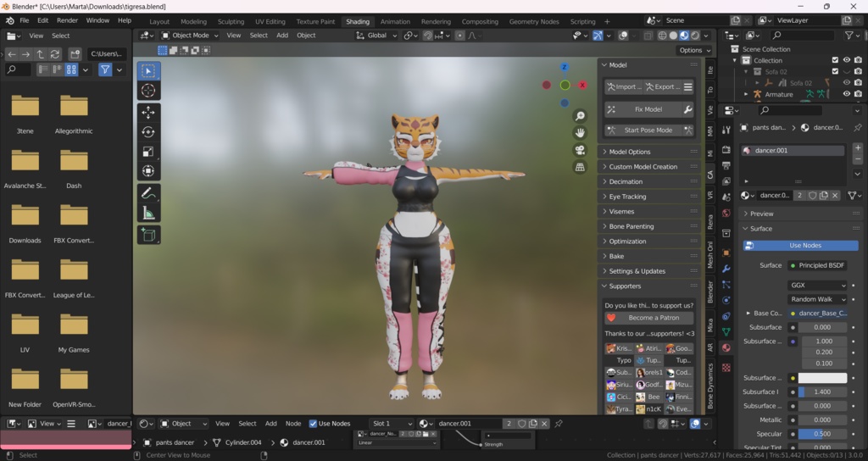
Task: Open the GGX distribution dropdown
Action: tap(817, 285)
